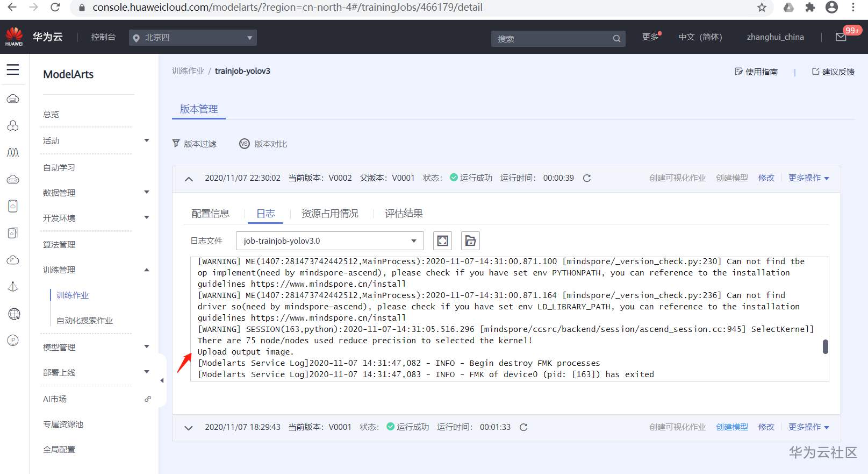Open the messages envelope icon

[841, 37]
